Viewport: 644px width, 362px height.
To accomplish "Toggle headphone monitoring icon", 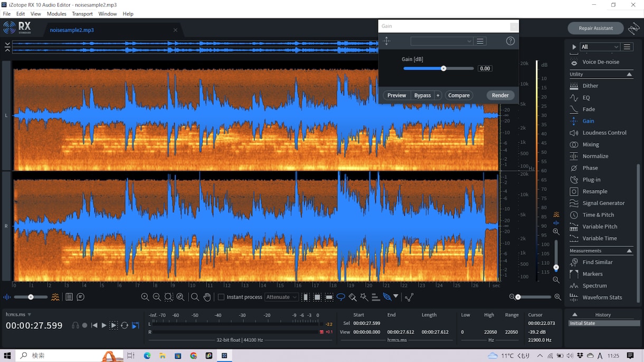I will (75, 326).
